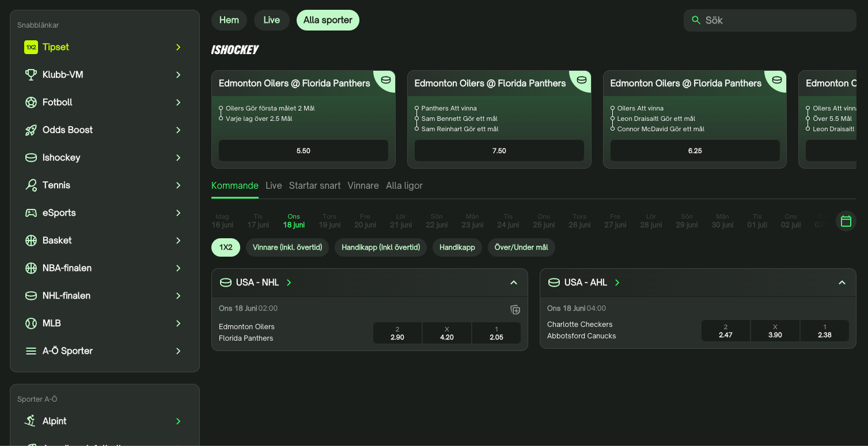Click the 7.50 odds combo bet button
868x446 pixels.
pos(499,151)
